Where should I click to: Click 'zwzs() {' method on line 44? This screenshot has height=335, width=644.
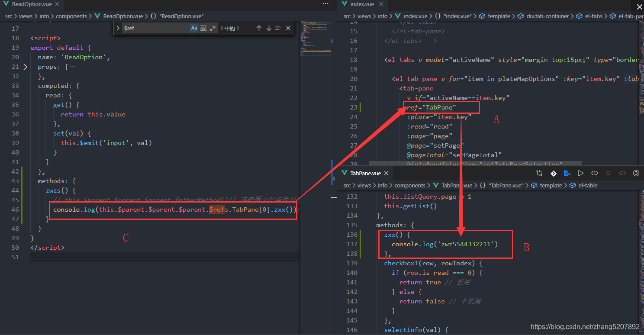point(61,190)
